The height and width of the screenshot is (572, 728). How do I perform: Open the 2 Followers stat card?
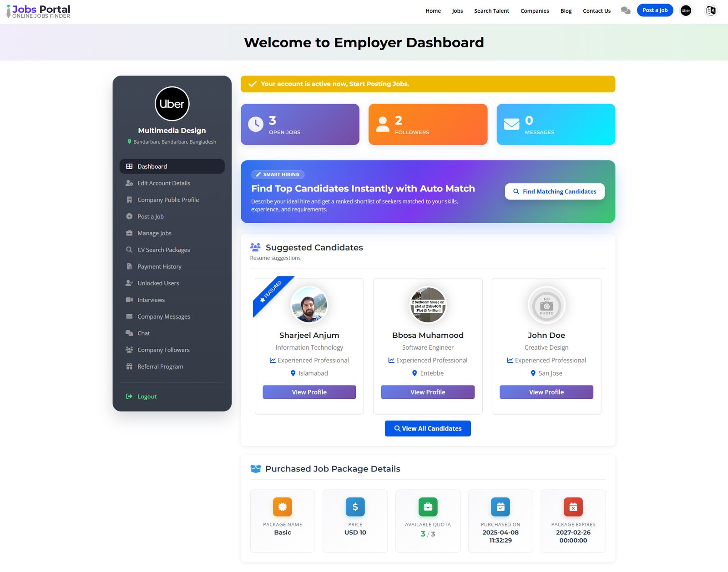click(428, 124)
